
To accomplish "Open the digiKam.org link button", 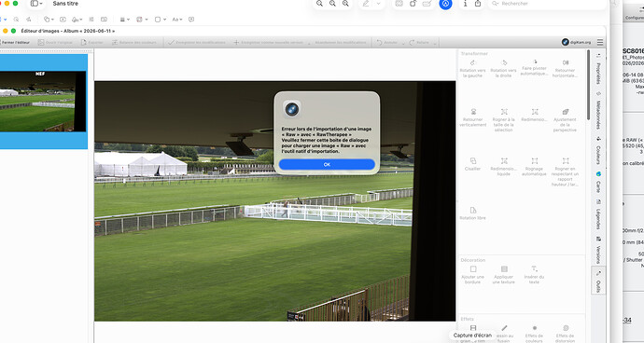I will click(x=576, y=42).
